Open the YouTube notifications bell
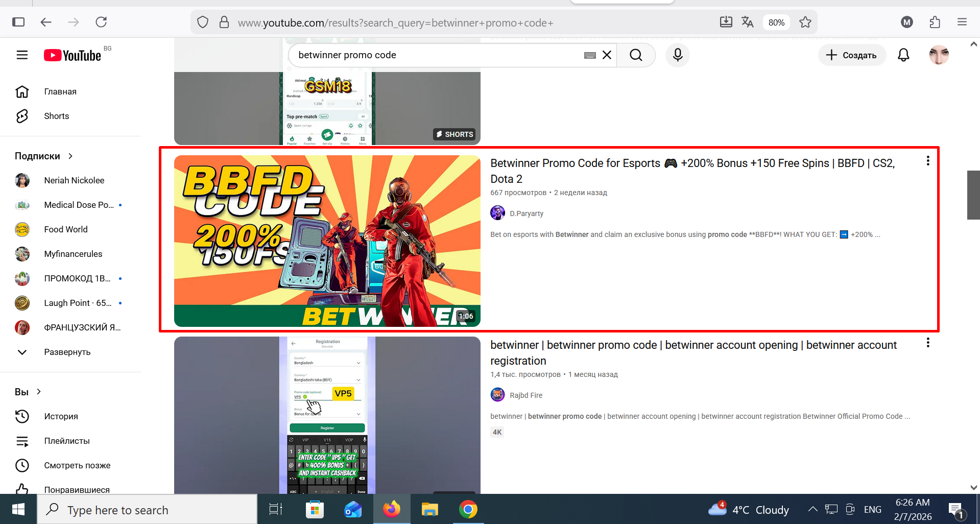 tap(903, 55)
